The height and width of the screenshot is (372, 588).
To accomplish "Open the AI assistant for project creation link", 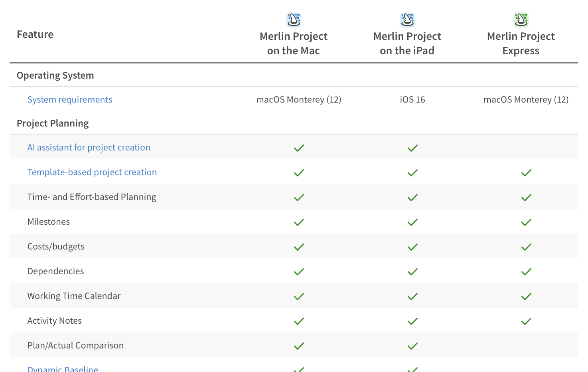I will [89, 147].
